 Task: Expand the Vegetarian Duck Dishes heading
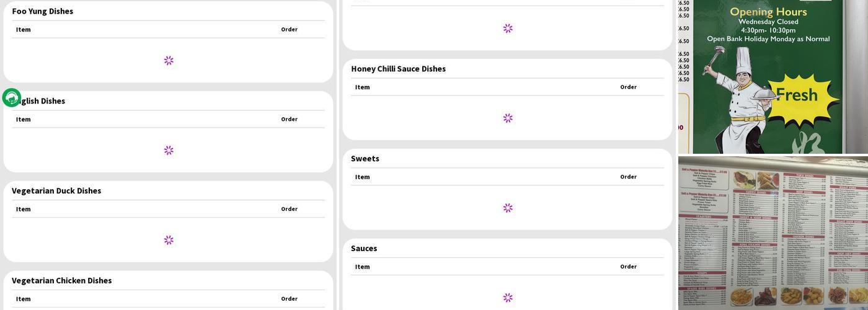(x=56, y=190)
